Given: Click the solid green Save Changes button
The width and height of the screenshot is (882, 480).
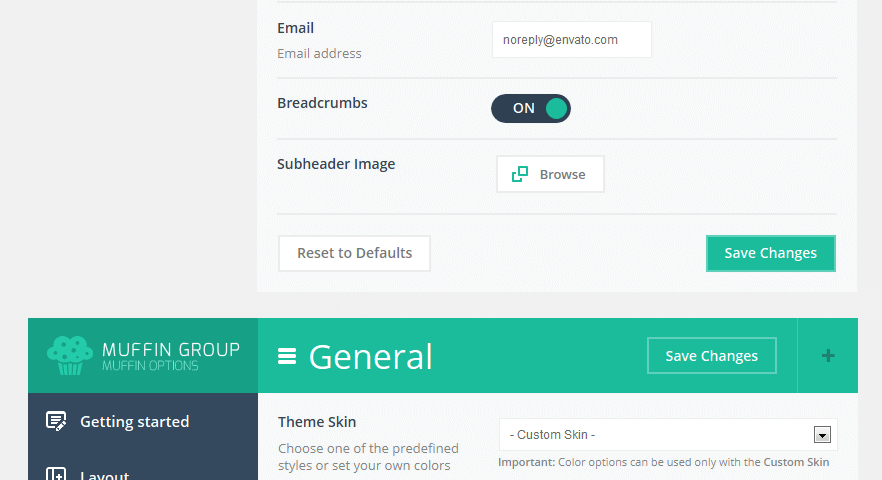Looking at the screenshot, I should point(770,253).
